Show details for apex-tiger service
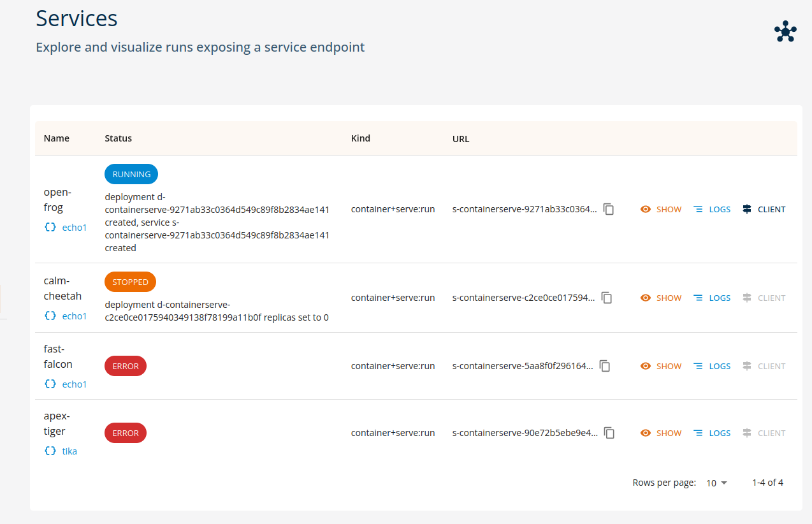This screenshot has width=812, height=524. click(661, 433)
